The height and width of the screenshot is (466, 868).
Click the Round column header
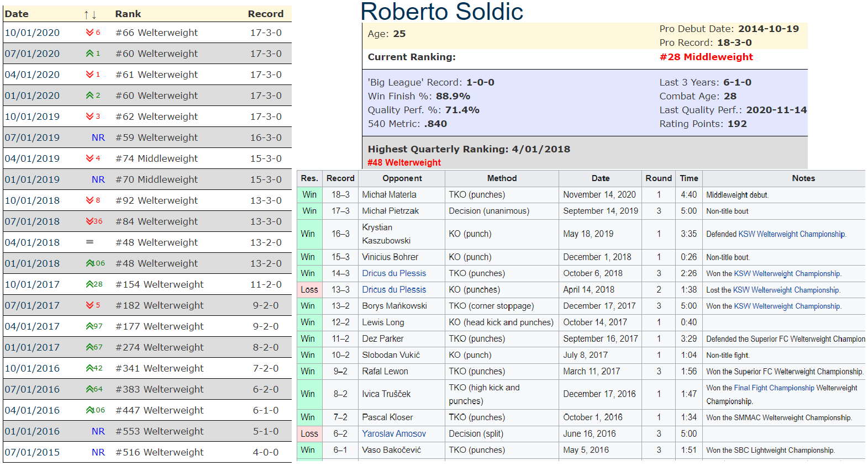659,178
